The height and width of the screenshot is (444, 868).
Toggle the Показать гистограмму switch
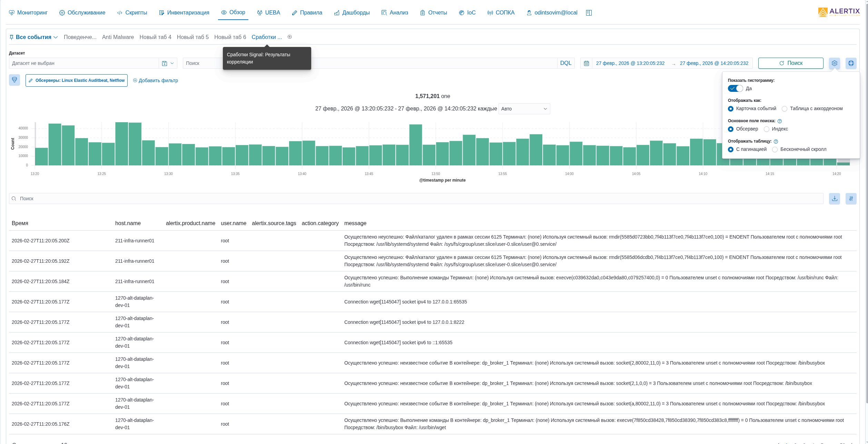(735, 88)
